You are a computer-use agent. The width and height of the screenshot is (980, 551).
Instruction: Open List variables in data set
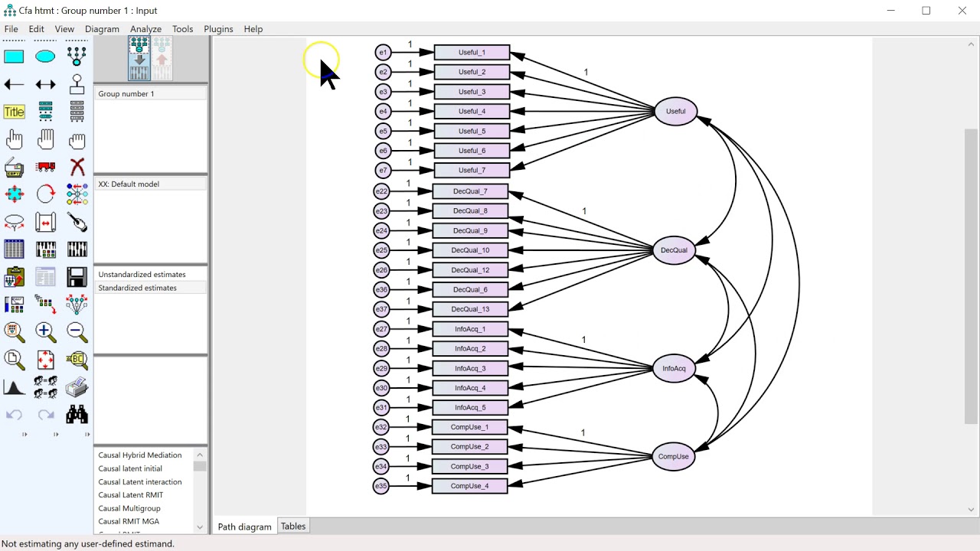point(77,112)
